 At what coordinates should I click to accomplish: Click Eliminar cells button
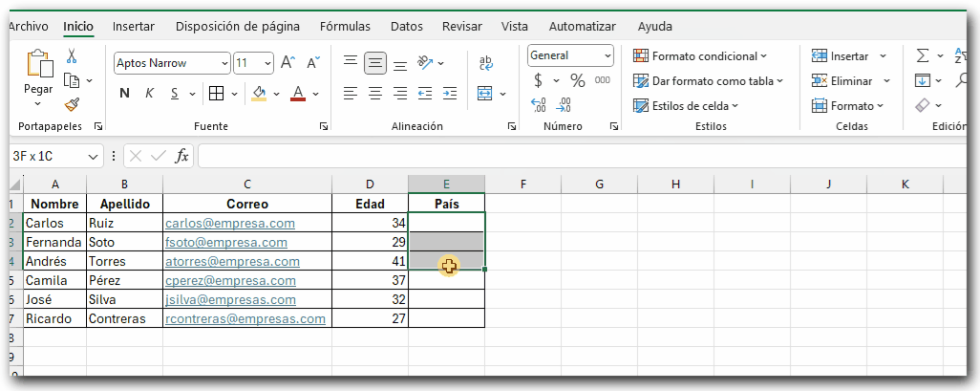click(x=842, y=80)
